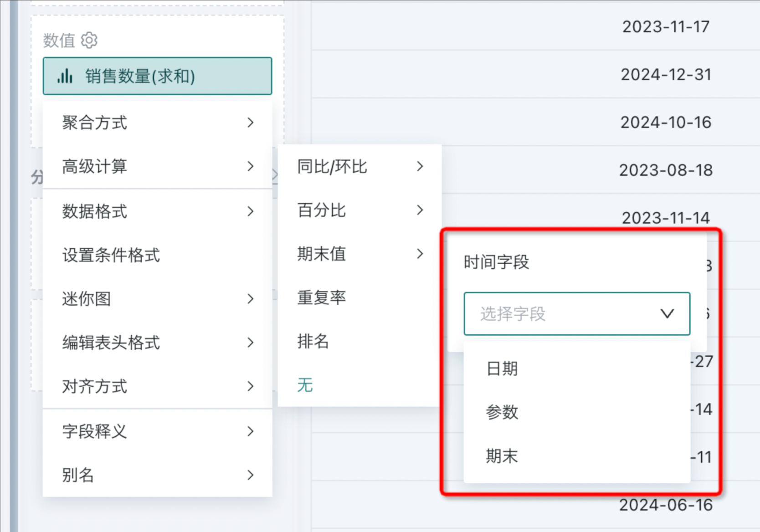Click the arrow of the 选择字段 combo box
This screenshot has width=760, height=532.
[668, 314]
